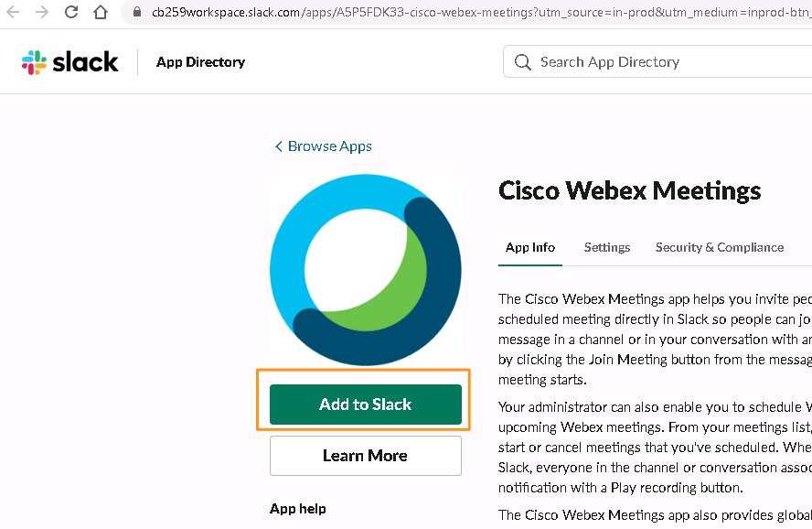Click the magnifying glass search icon
This screenshot has width=812, height=529.
[x=522, y=62]
